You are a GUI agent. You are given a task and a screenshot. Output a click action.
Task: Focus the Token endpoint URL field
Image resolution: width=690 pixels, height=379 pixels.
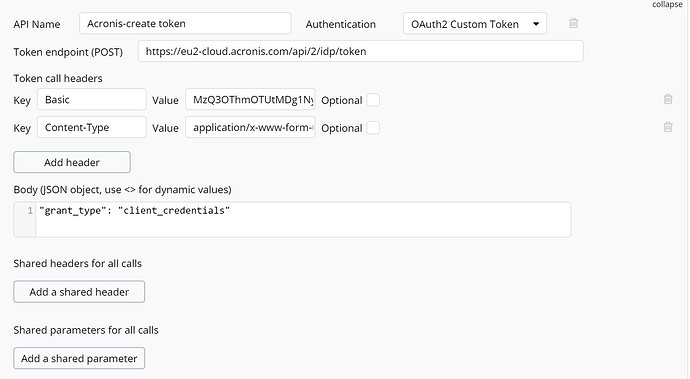(x=360, y=52)
